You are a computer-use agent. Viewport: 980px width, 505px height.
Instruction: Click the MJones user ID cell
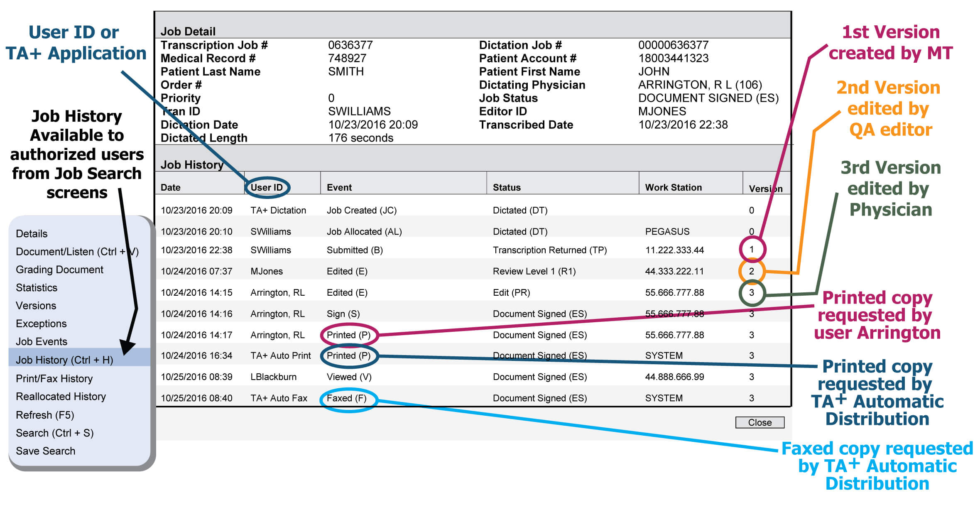267,271
